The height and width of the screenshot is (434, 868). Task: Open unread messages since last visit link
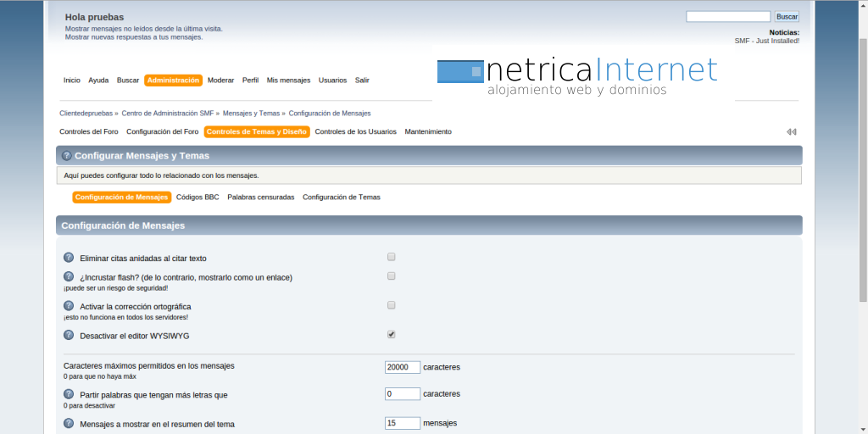pos(143,29)
